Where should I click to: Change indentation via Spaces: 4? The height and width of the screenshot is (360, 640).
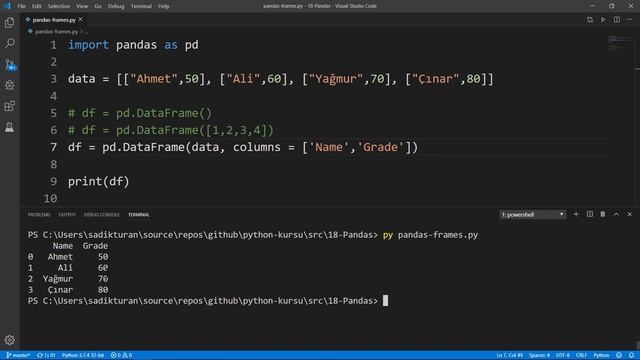pyautogui.click(x=540, y=355)
